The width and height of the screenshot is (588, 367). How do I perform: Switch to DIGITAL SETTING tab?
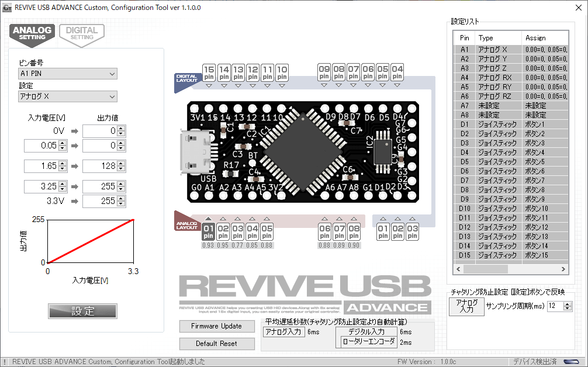coord(82,34)
